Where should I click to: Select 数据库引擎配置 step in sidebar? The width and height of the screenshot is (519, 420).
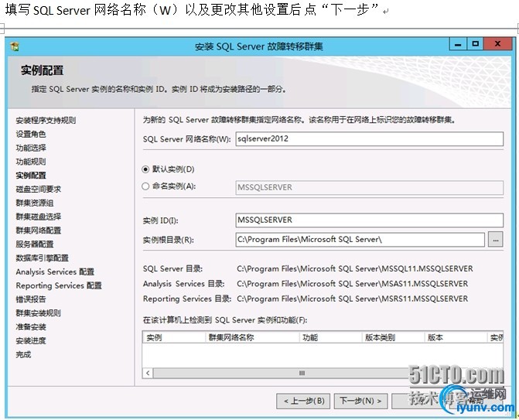click(42, 258)
